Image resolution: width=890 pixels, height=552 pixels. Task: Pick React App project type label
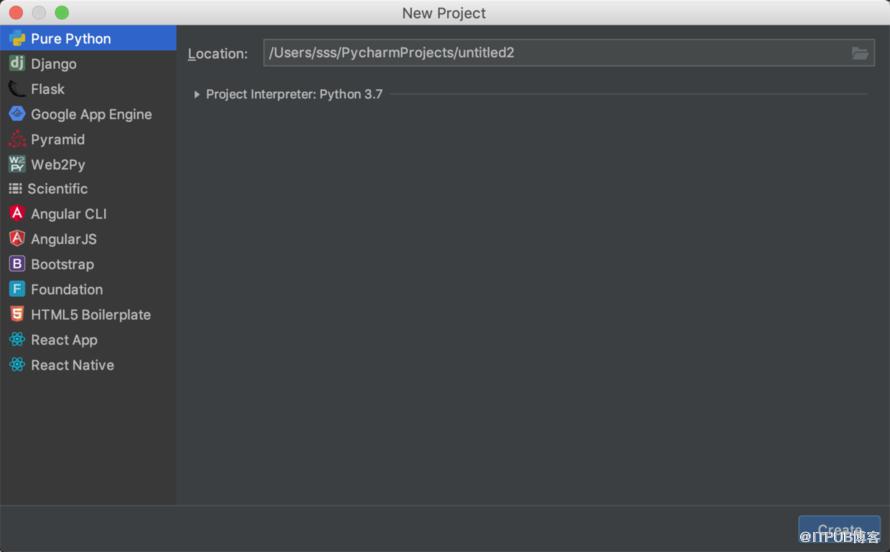[64, 340]
